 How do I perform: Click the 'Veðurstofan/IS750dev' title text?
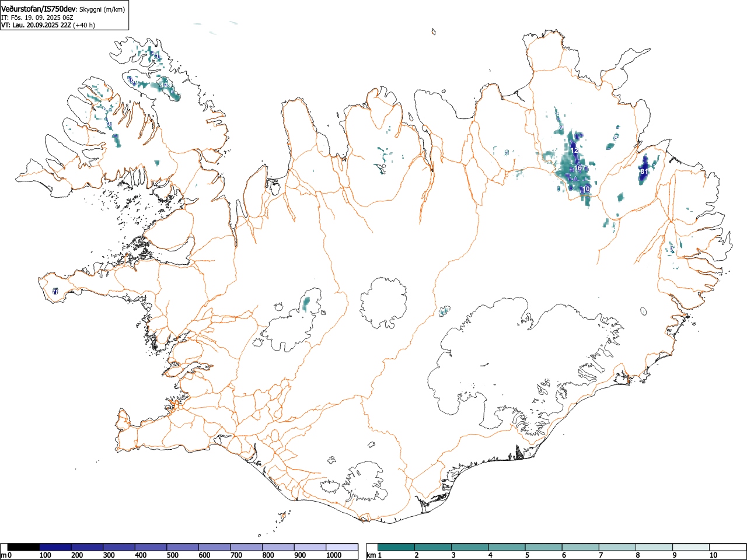coord(39,8)
